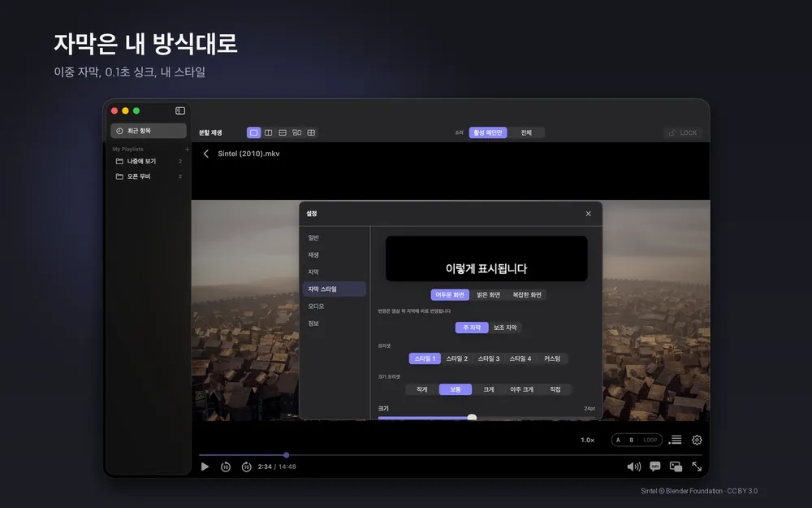Set loop point A

(618, 440)
